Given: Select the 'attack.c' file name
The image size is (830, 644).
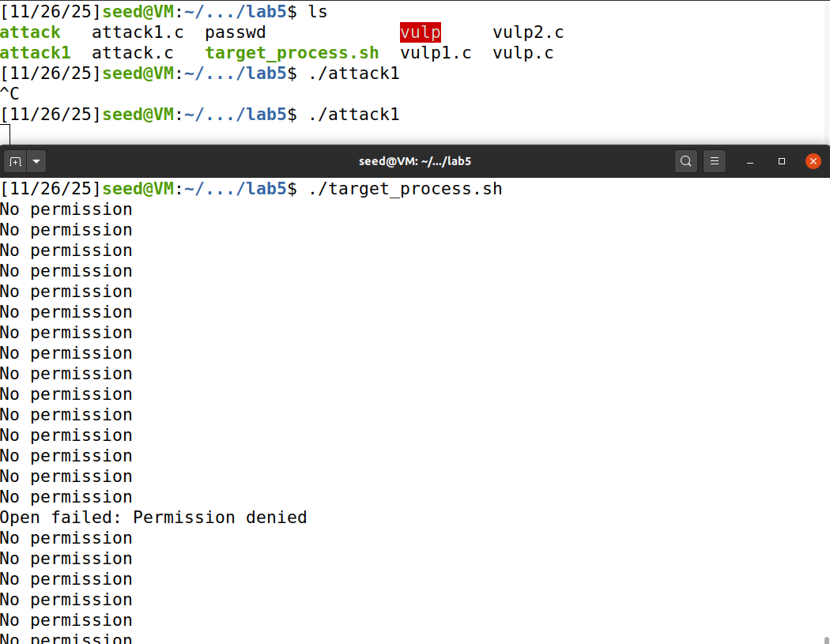Looking at the screenshot, I should click(132, 53).
